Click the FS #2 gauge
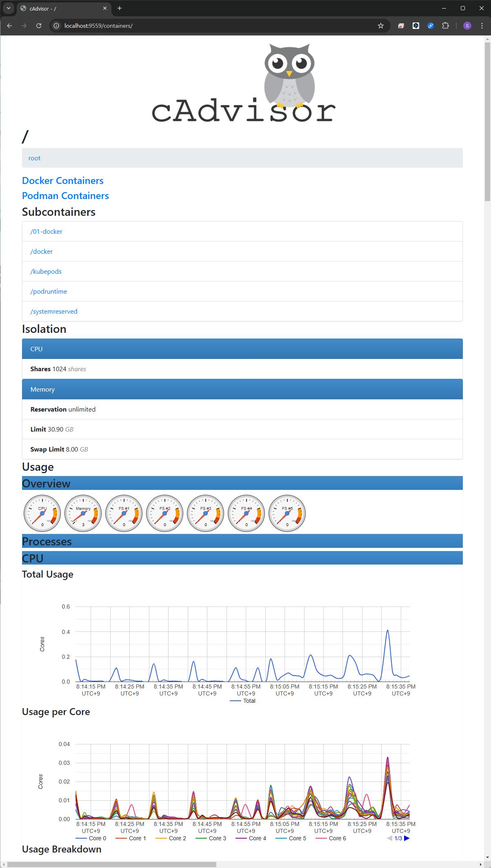Viewport: 491px width, 868px height. click(x=165, y=513)
